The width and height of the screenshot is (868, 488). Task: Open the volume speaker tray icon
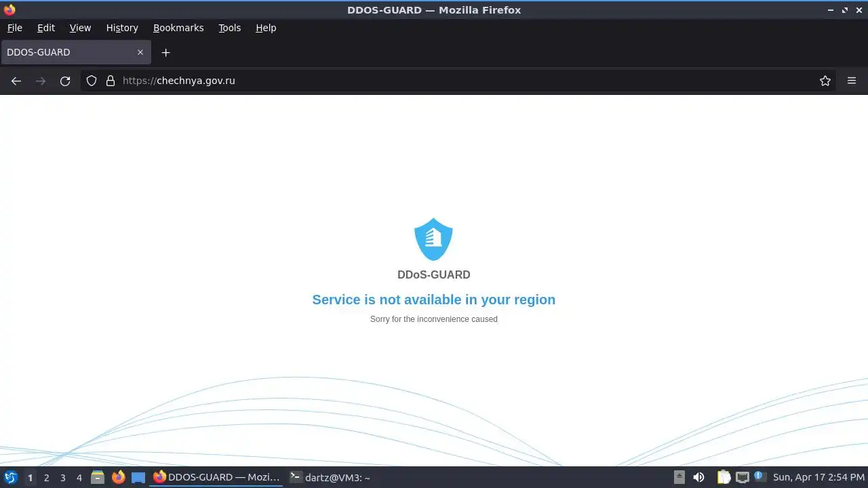698,477
